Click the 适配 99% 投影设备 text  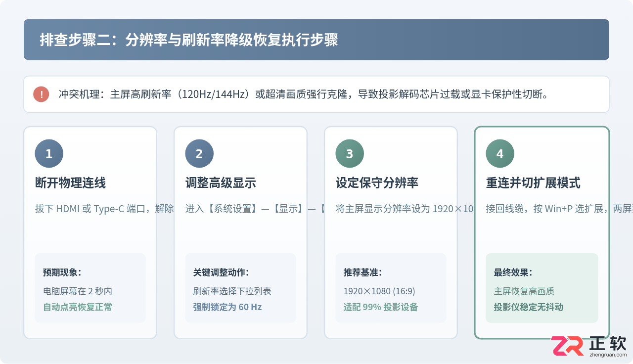381,307
